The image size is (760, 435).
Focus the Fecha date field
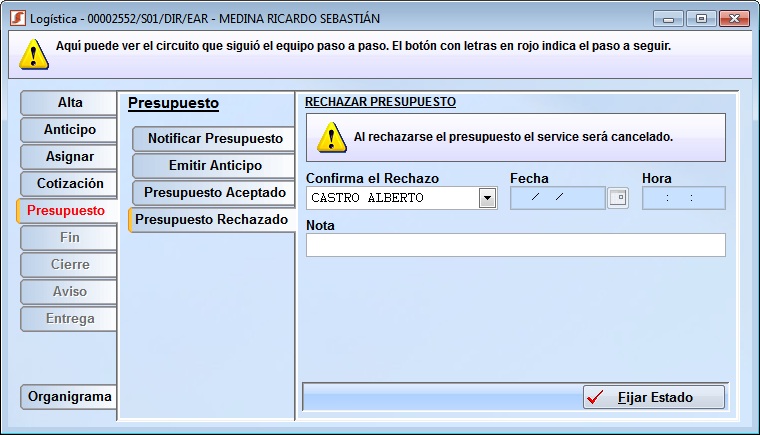tap(557, 198)
